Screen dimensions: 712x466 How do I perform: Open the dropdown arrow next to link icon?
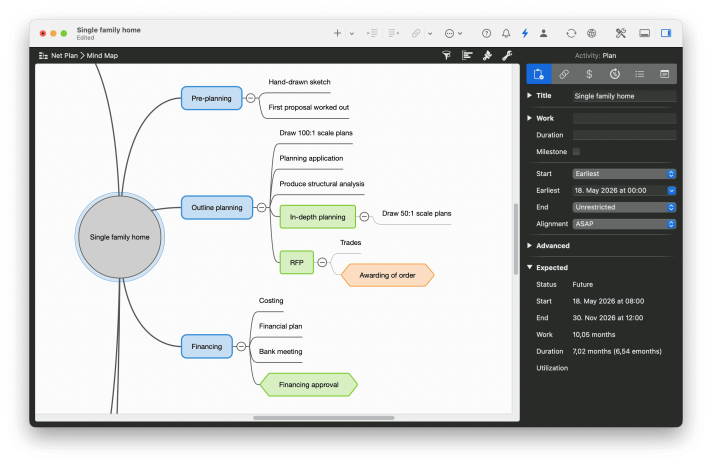[x=430, y=34]
